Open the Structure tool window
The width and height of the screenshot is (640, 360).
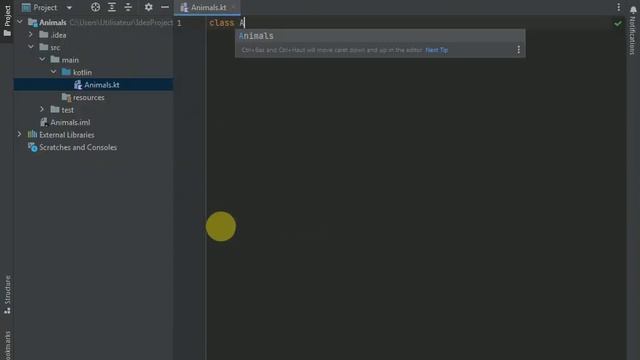click(x=7, y=295)
